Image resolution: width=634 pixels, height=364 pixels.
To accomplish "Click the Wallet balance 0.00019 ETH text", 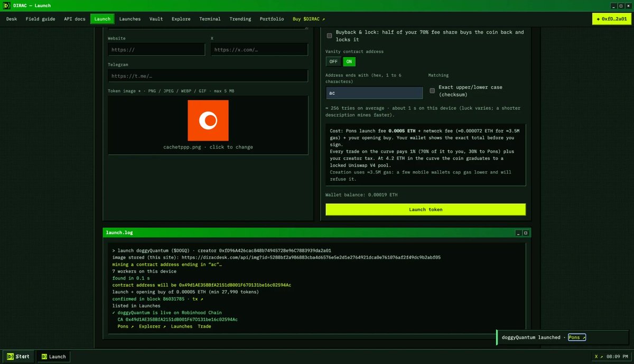I will click(361, 195).
